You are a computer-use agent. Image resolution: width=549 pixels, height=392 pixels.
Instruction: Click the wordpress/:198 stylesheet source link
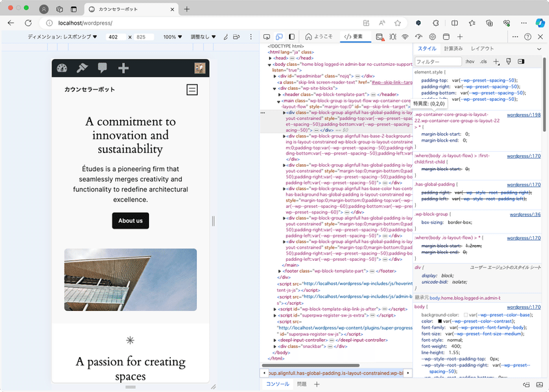coord(524,115)
